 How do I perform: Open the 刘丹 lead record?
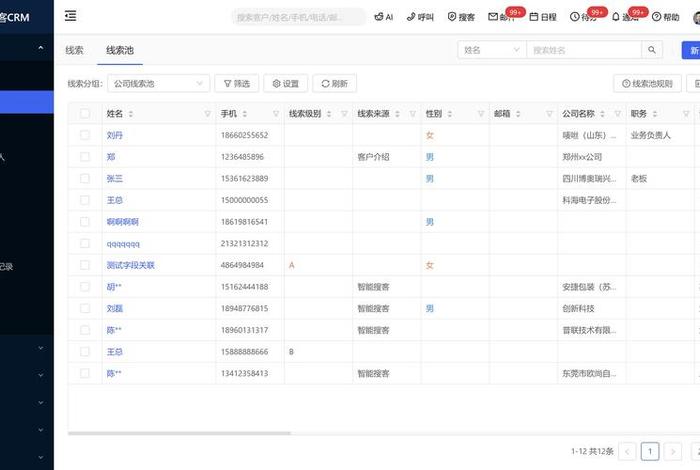click(115, 135)
